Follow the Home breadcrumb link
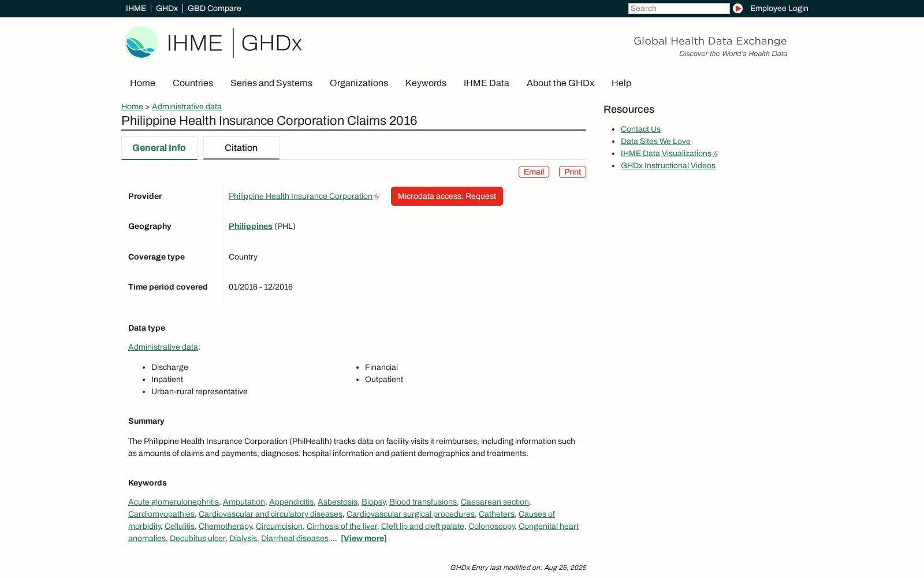Screen dimensions: 924x578 point(132,106)
